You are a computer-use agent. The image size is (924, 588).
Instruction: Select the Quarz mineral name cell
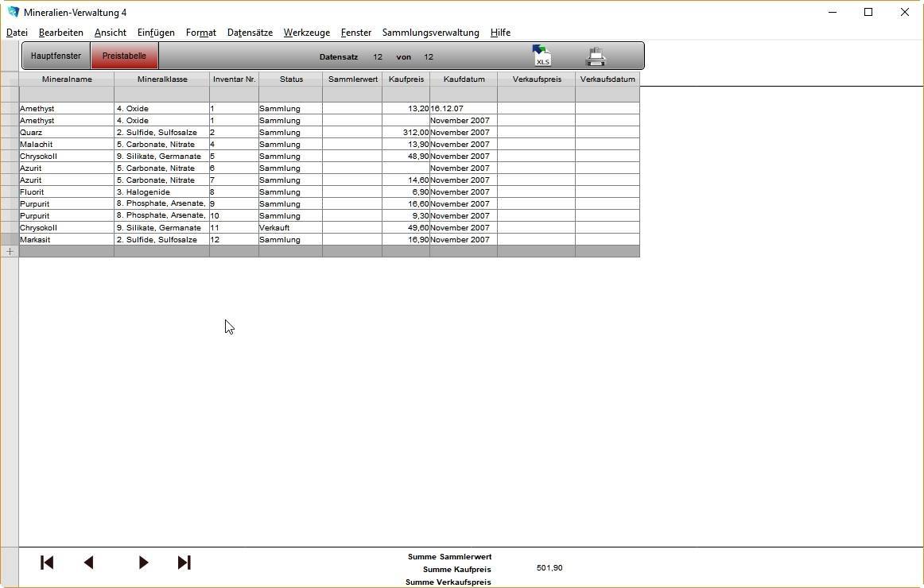coord(67,133)
